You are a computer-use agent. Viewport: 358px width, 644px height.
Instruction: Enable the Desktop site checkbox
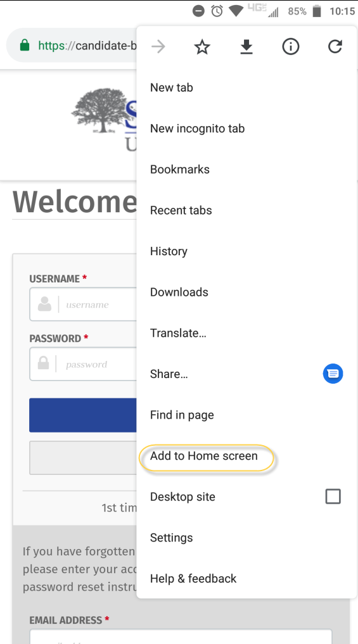tap(333, 496)
